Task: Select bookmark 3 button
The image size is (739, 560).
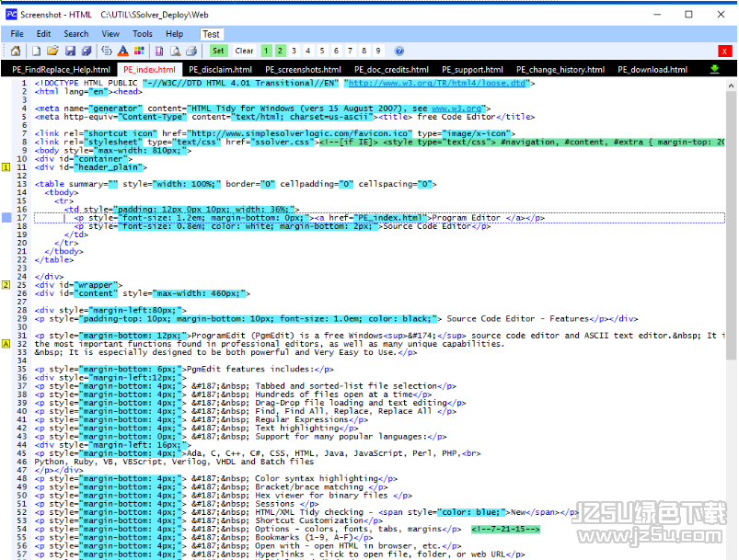Action: coord(294,51)
